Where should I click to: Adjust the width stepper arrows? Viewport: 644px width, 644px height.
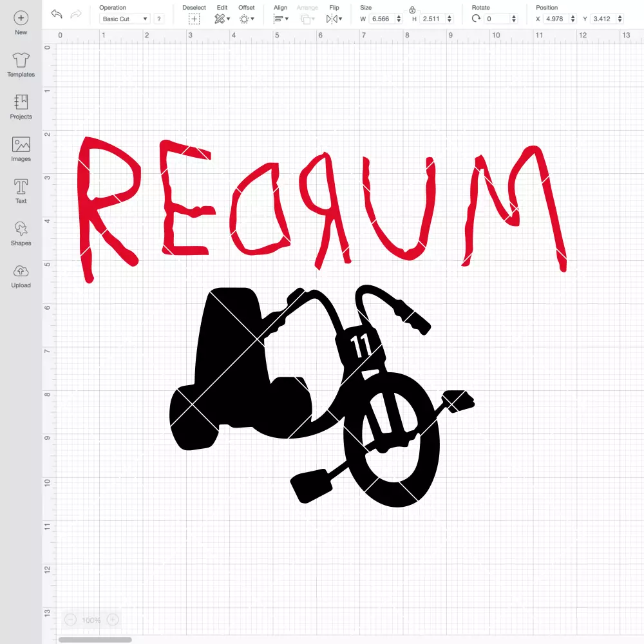399,19
